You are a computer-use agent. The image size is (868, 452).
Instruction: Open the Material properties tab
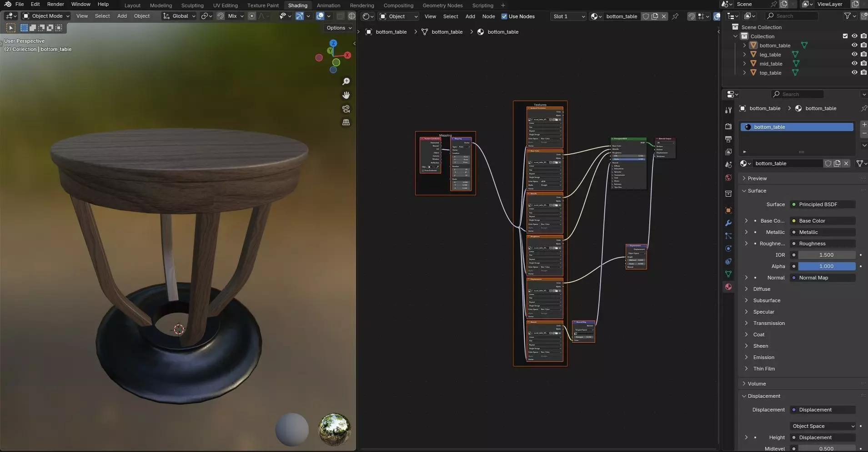[x=728, y=287]
